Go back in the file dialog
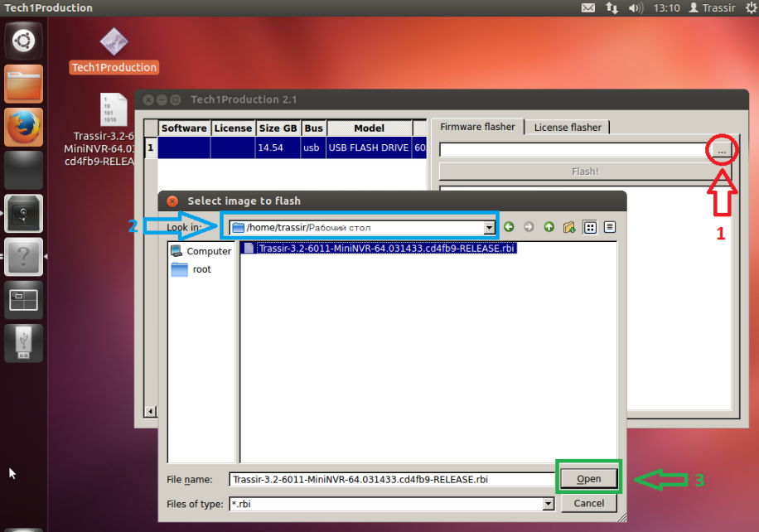Viewport: 759px width, 532px height. tap(509, 227)
